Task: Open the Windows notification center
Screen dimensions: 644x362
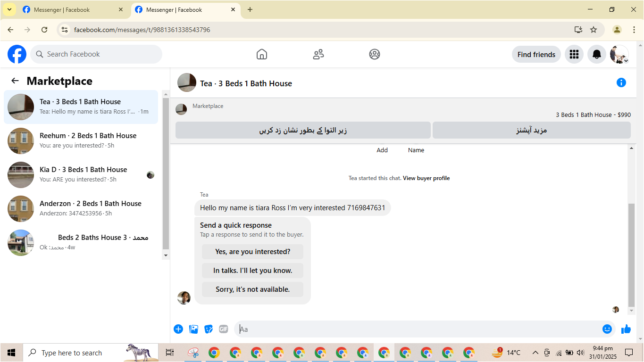Action: pos(629,353)
